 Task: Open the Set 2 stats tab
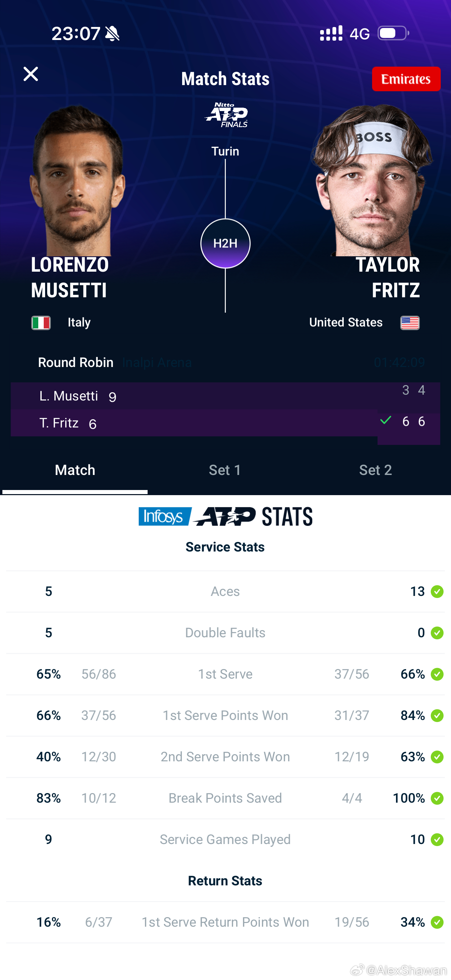click(376, 470)
